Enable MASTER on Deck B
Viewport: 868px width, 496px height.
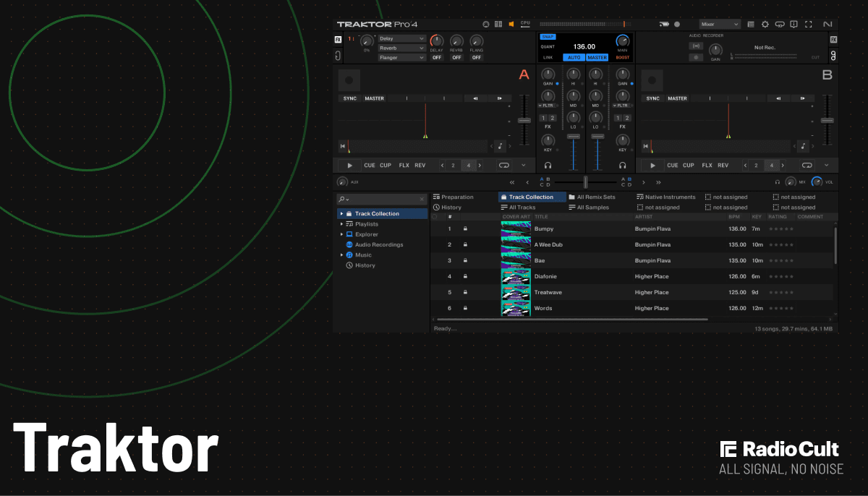coord(677,98)
